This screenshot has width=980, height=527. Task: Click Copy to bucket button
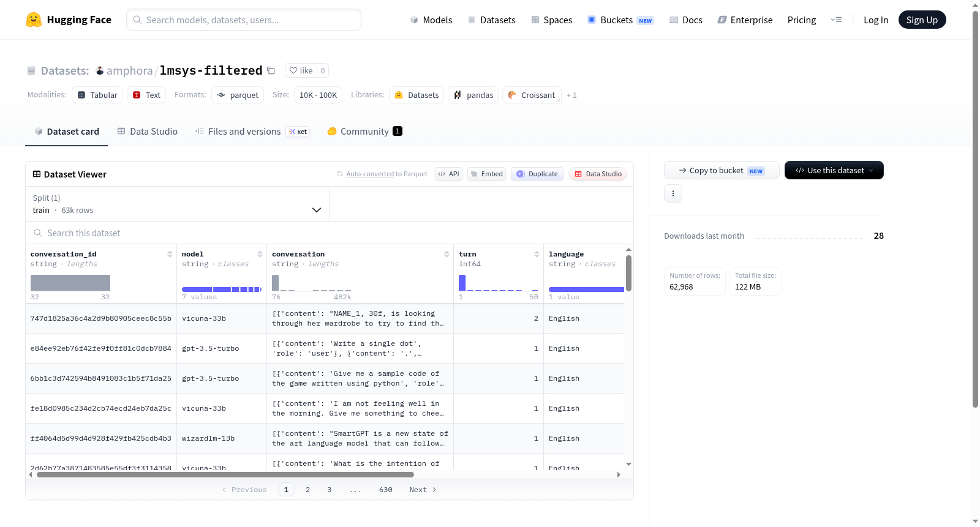722,170
